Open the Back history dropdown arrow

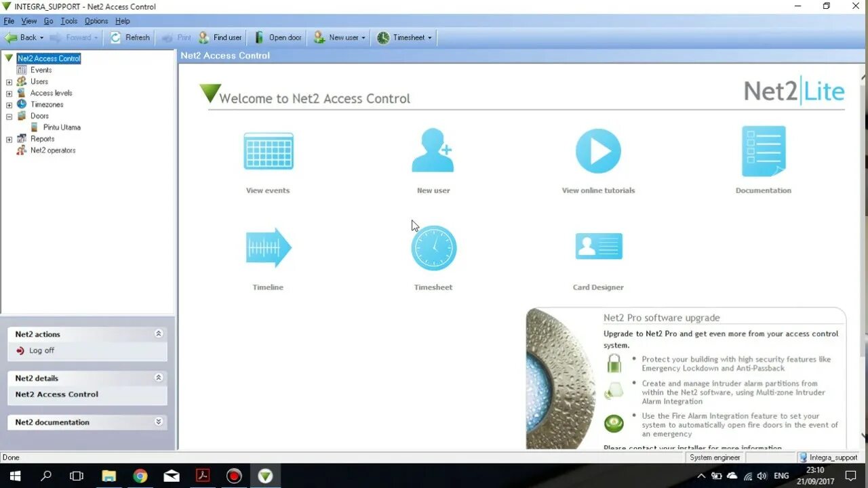pyautogui.click(x=41, y=38)
